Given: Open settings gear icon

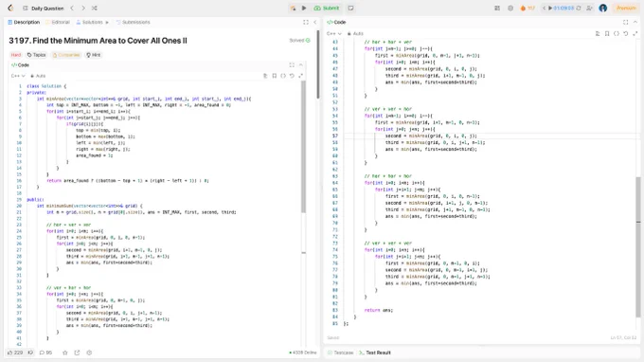Looking at the screenshot, I should 510,9.
